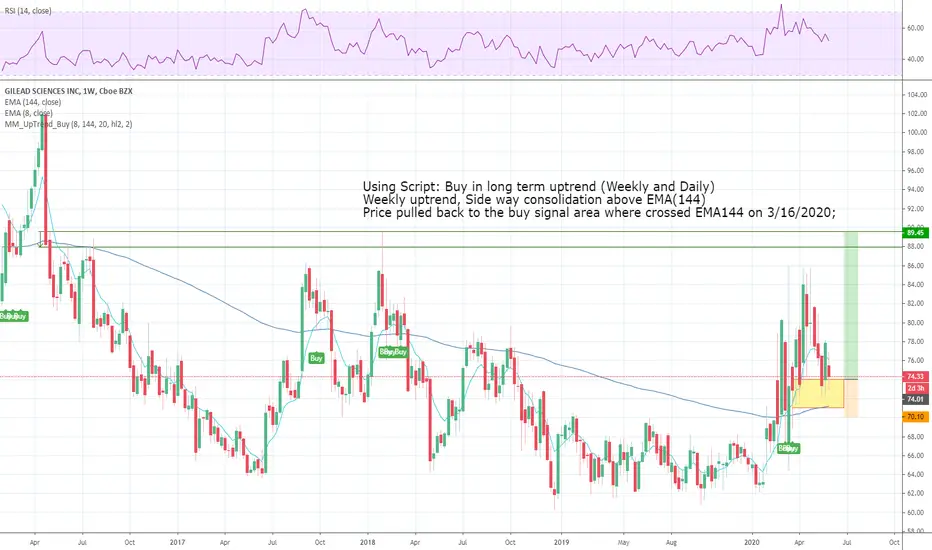Click the 80.00 price scale label
The image size is (932, 550).
917,323
